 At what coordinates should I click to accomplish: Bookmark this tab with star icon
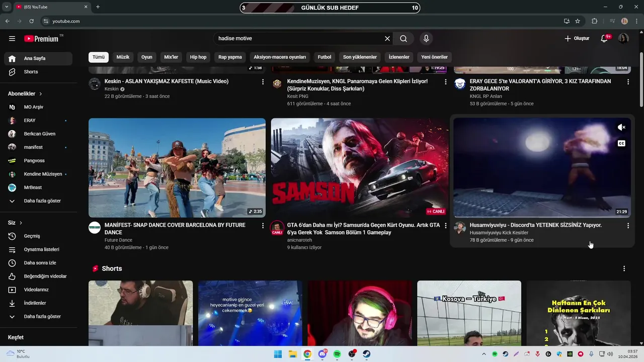pos(578,21)
